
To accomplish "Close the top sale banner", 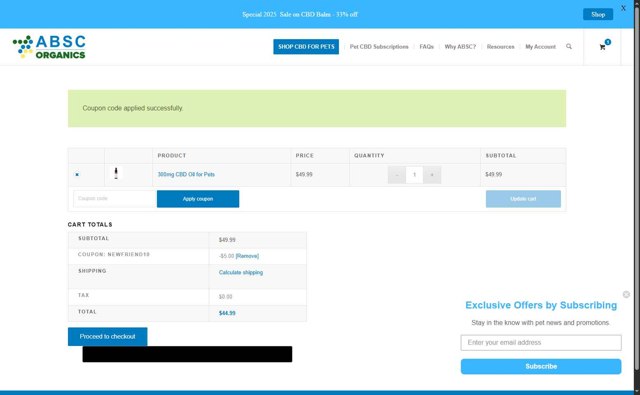I will pos(623,8).
